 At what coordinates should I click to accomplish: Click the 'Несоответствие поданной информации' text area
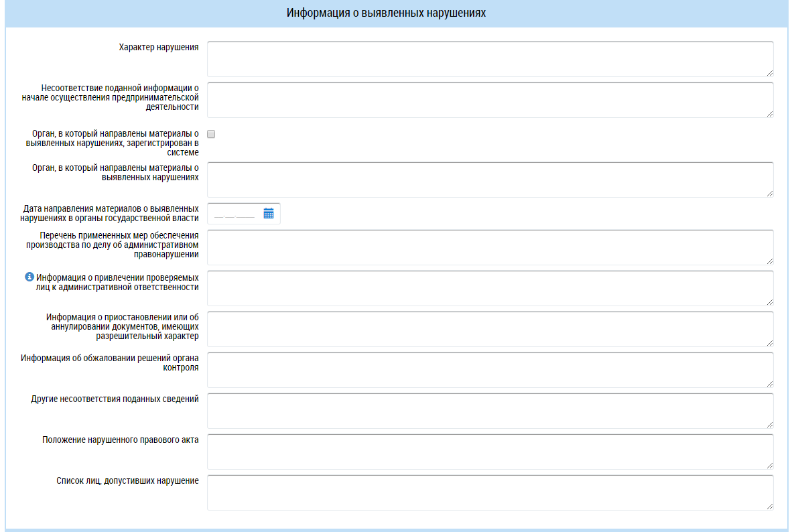[x=490, y=100]
